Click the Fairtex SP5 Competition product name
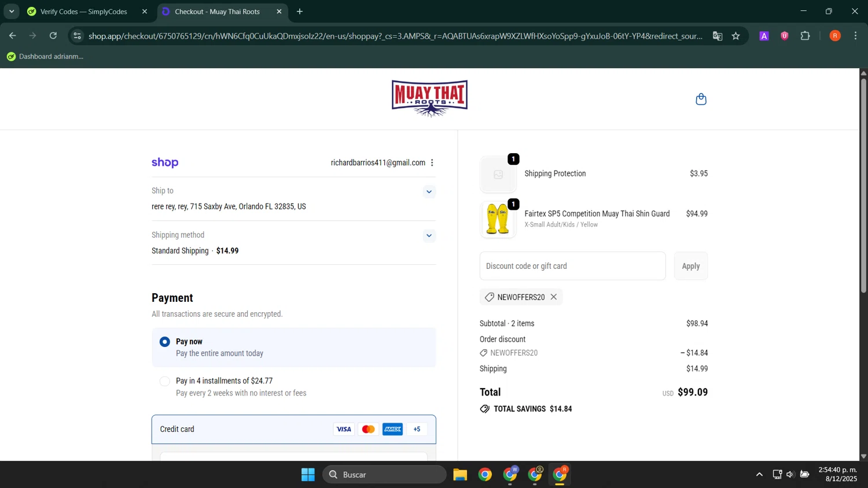 coord(597,213)
